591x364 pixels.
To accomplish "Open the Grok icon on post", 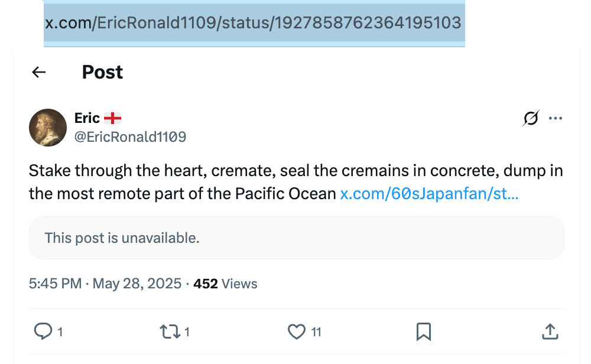I will (531, 118).
